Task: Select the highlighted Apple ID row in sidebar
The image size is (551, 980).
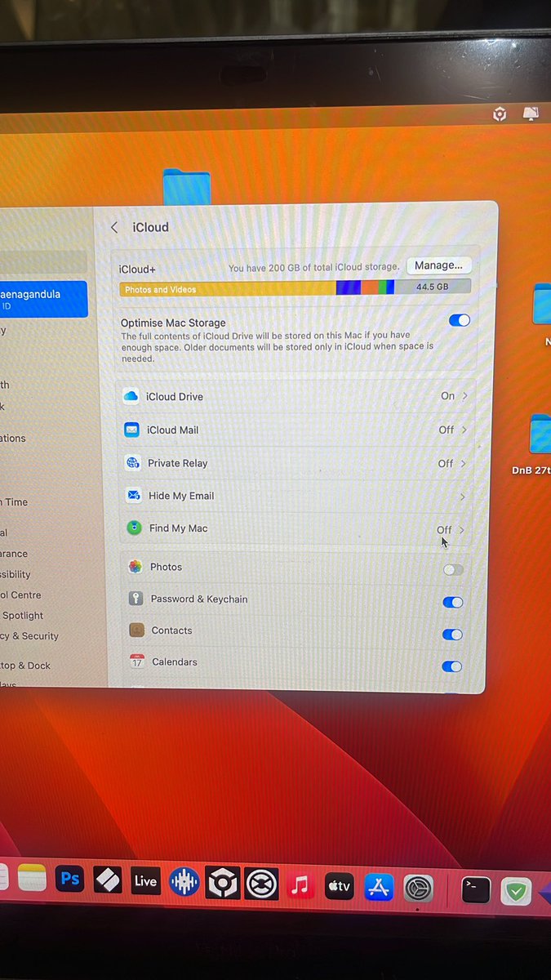Action: [x=43, y=299]
